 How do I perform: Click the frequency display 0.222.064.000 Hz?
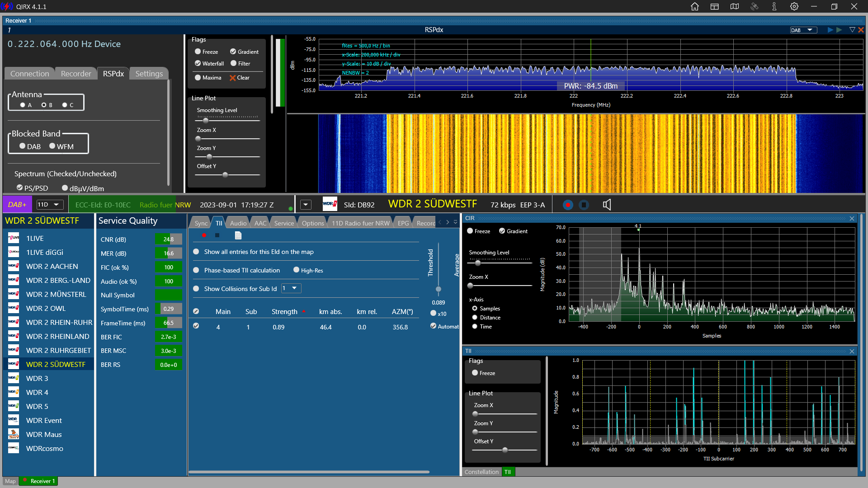64,44
